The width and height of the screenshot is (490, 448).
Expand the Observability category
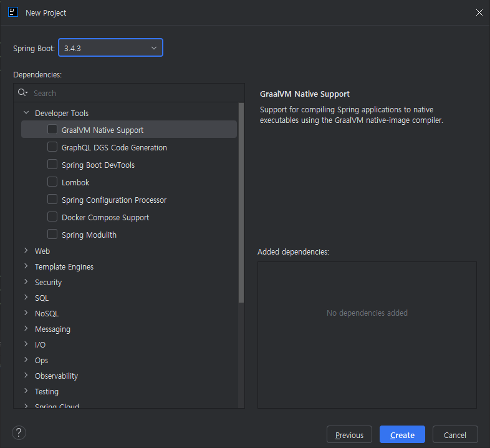tap(26, 376)
